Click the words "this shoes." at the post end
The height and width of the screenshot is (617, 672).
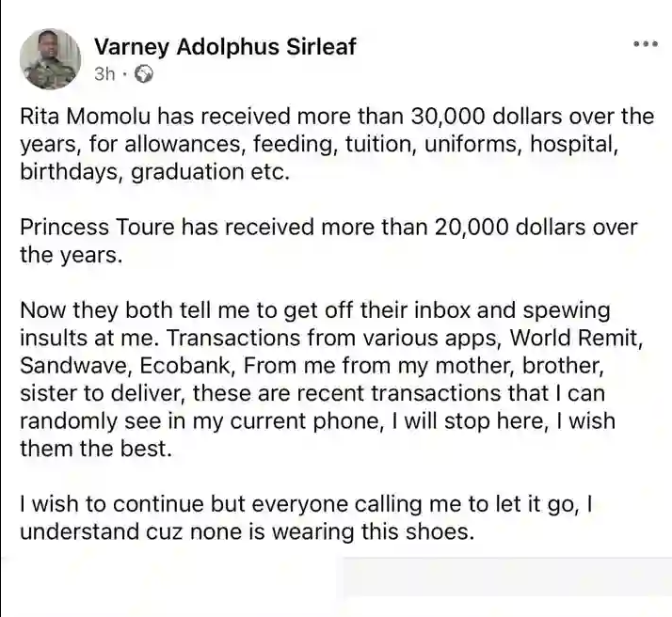(x=421, y=531)
